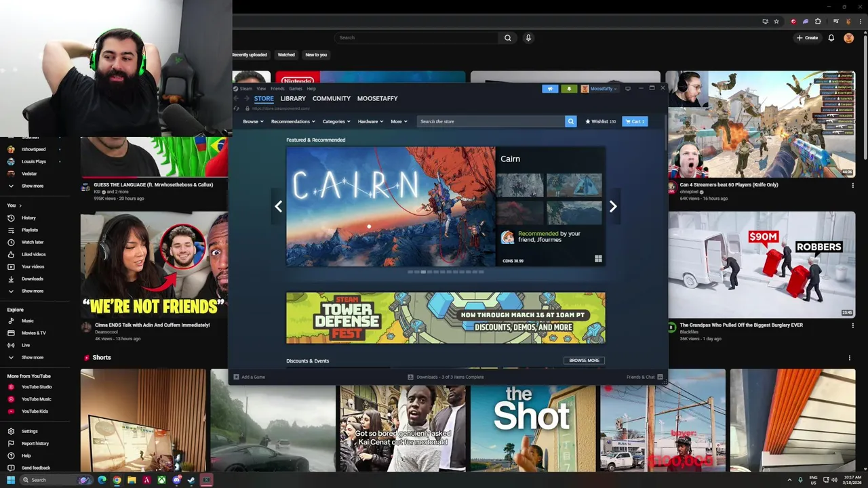The image size is (868, 488).
Task: Open Xbox app from taskbar
Action: (x=161, y=480)
